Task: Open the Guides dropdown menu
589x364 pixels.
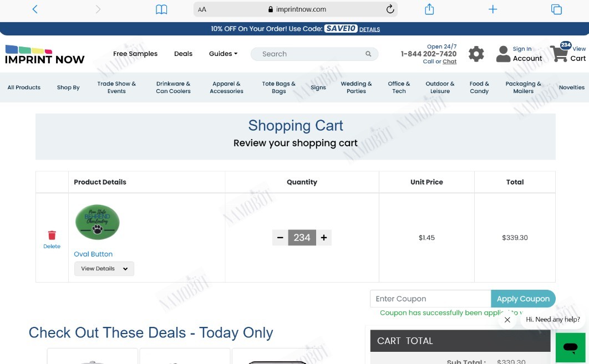Action: [x=223, y=54]
